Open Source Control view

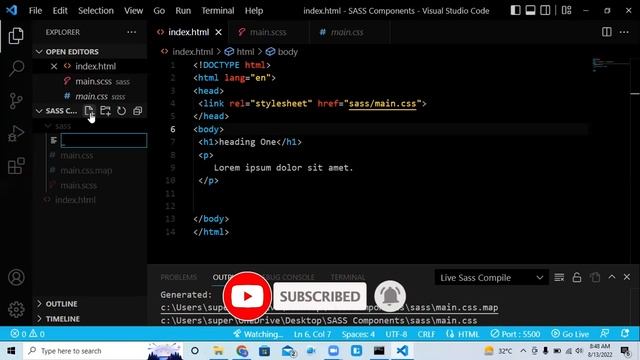(16, 101)
